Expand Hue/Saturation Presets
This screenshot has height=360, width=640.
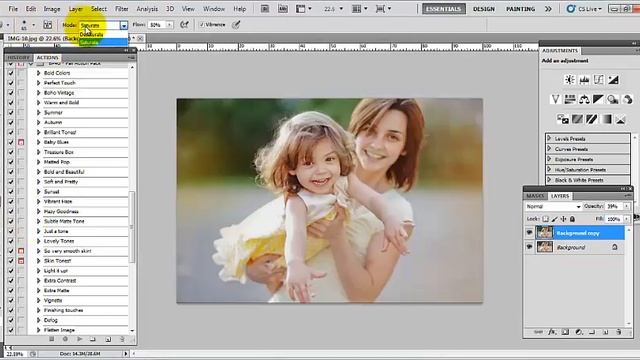click(549, 169)
